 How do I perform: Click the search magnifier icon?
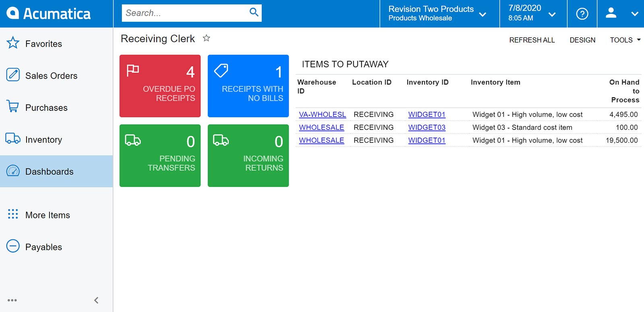pyautogui.click(x=254, y=12)
